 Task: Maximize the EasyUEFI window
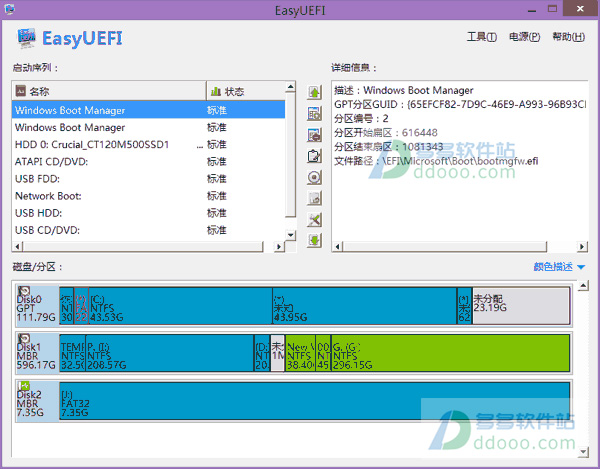point(552,9)
